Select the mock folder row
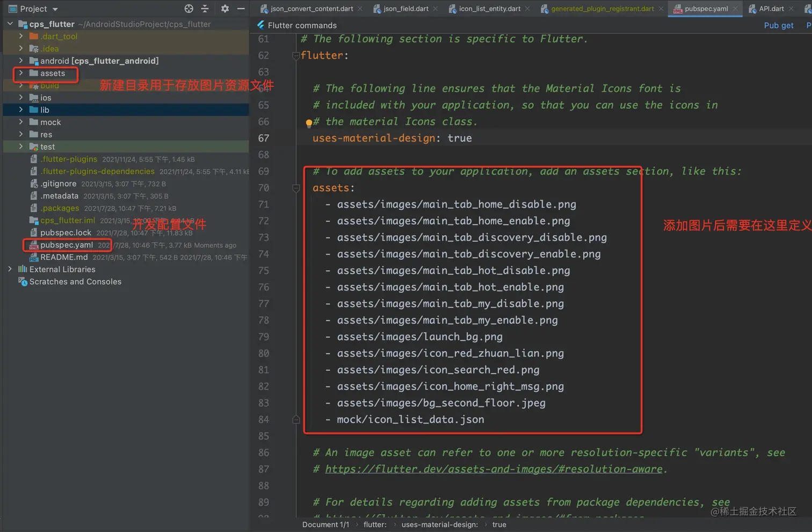The height and width of the screenshot is (532, 812). 126,122
